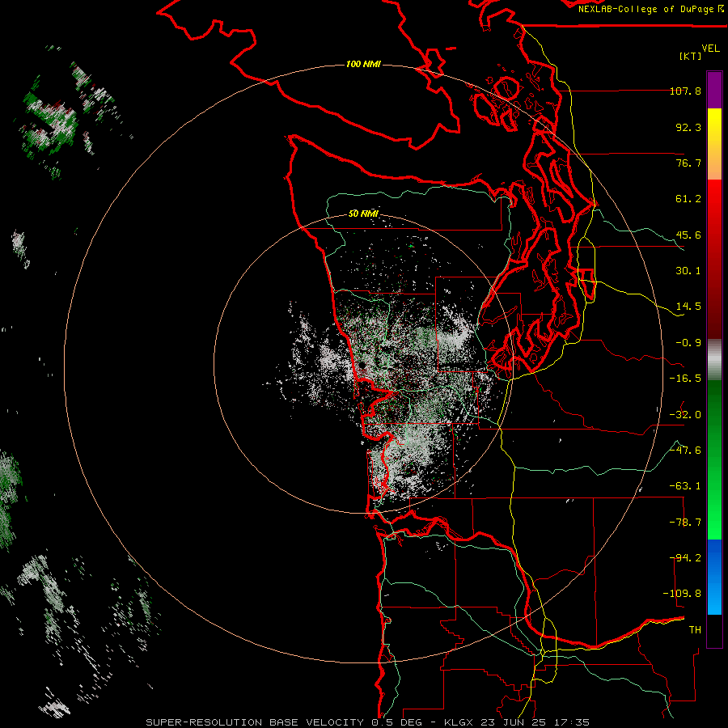Select the 0.5 DEG elevation text
This screenshot has width=728, height=728.
pyautogui.click(x=396, y=722)
